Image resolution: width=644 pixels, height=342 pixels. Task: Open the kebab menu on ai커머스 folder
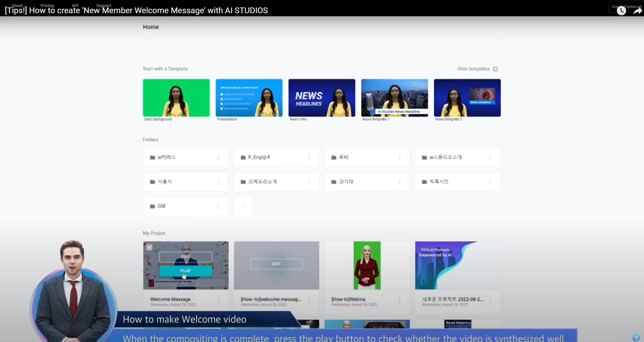[219, 157]
